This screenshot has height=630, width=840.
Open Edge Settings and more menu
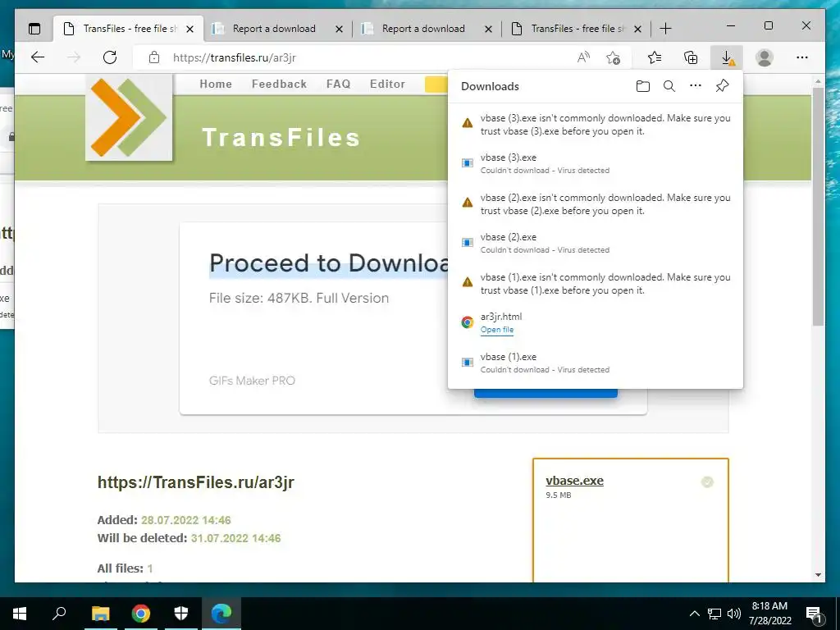pos(802,57)
